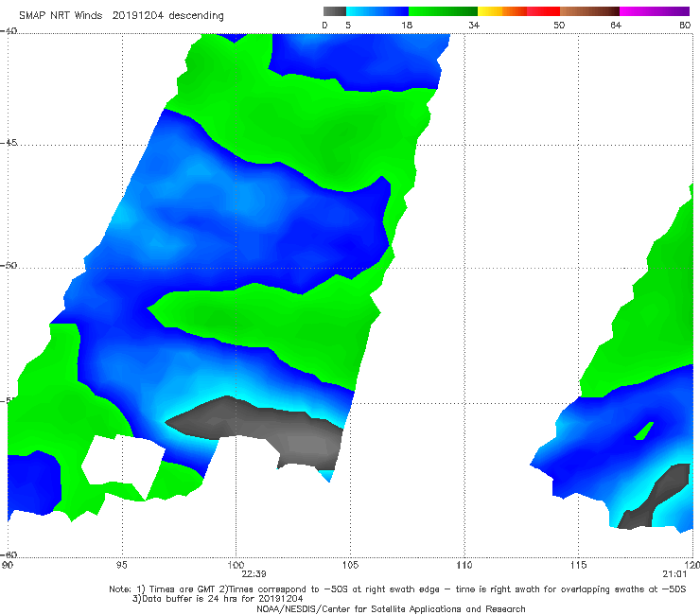Click the 'SMAP NRT Winds' title text
Viewport: 700px width, 615px height.
point(61,15)
